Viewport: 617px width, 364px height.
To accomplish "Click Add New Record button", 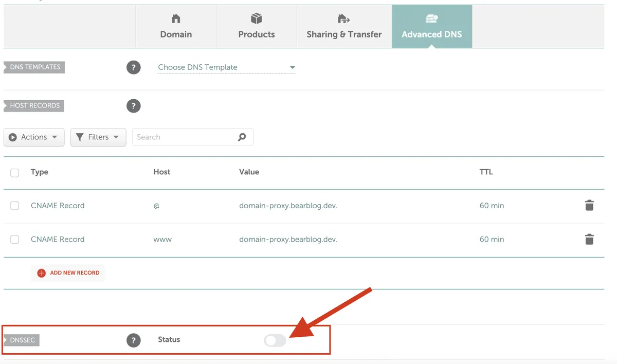I will coord(68,273).
